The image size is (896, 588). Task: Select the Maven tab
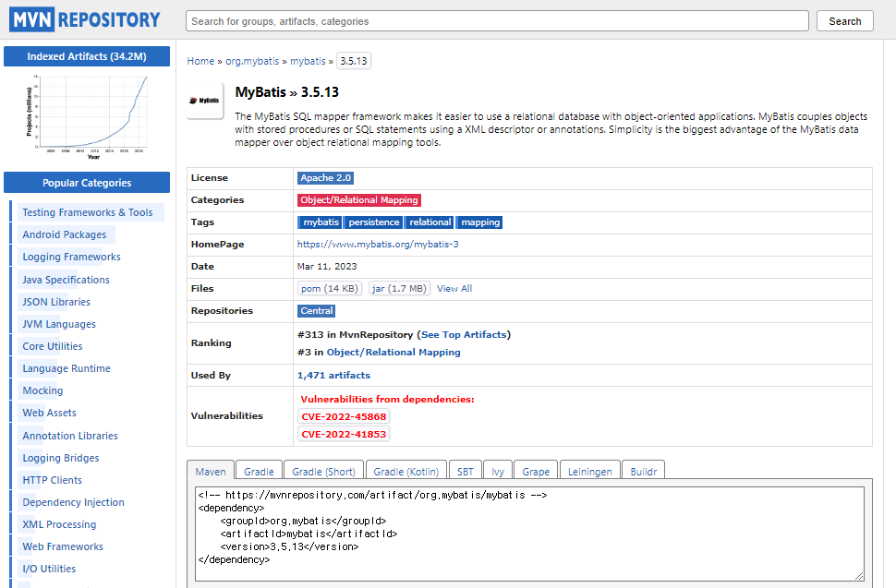coord(211,472)
